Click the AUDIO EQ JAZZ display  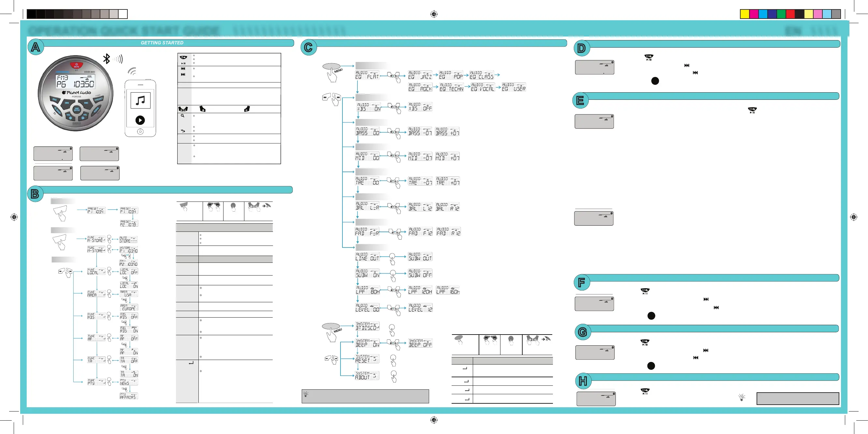click(x=420, y=75)
